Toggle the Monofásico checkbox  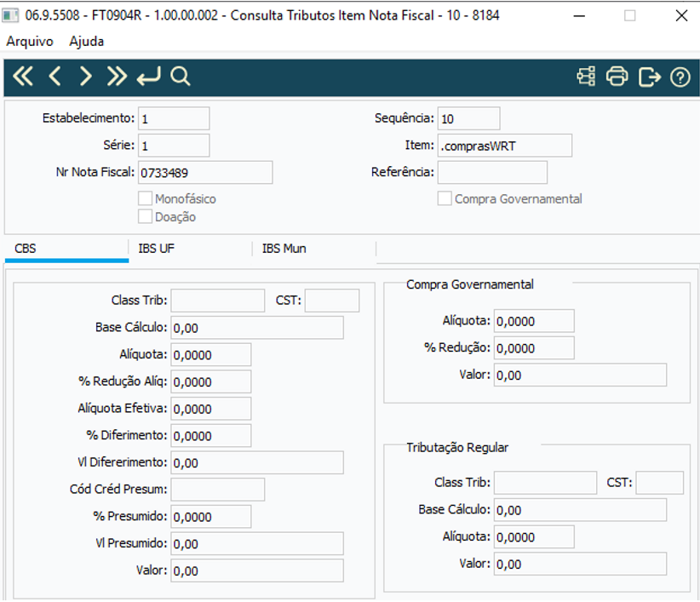(x=145, y=198)
